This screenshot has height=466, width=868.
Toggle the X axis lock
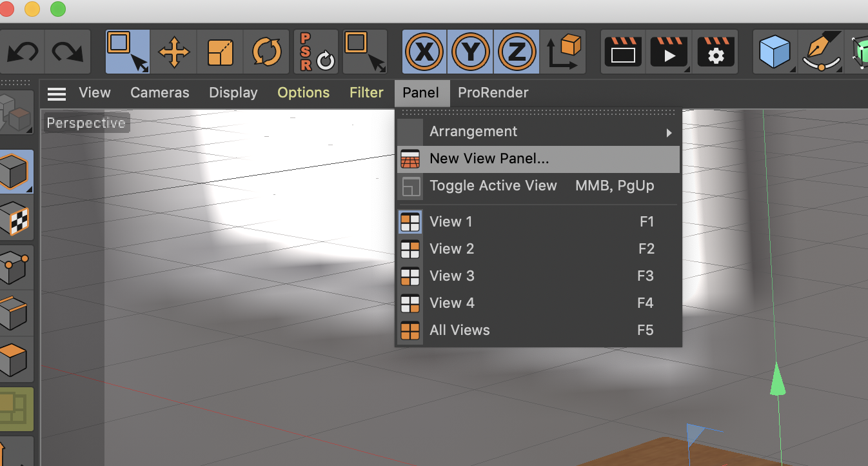tap(424, 52)
